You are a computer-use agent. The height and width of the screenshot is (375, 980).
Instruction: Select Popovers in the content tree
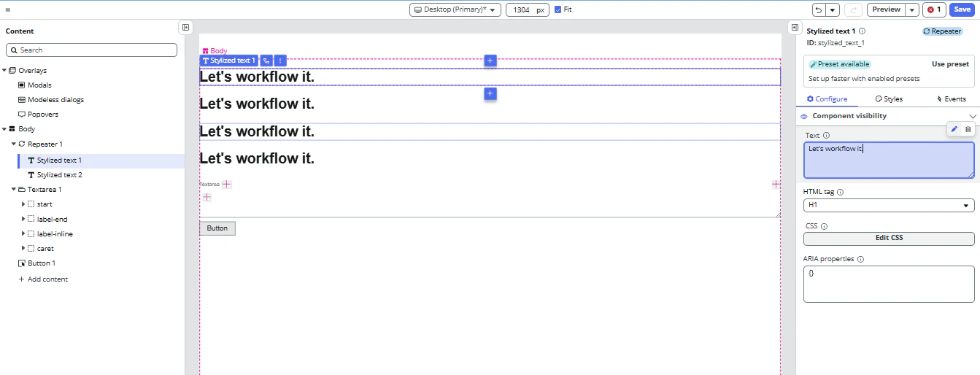[43, 115]
